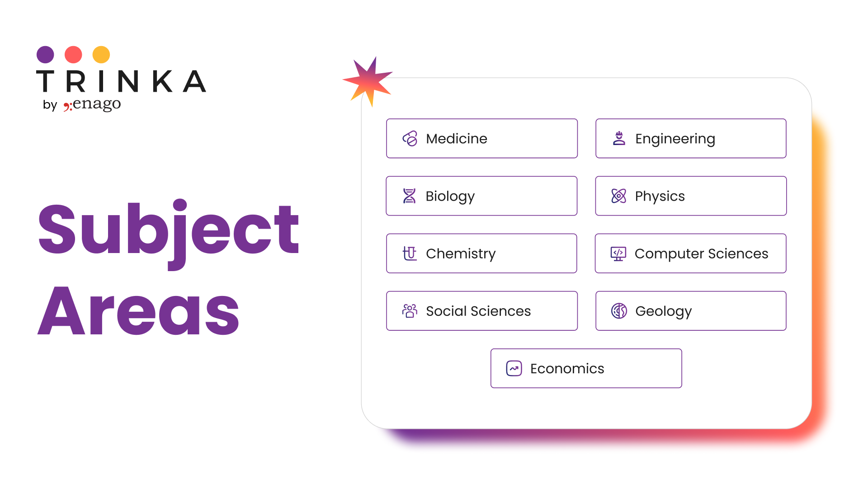Click the Economics chart icon
868x488 pixels.
pyautogui.click(x=513, y=368)
